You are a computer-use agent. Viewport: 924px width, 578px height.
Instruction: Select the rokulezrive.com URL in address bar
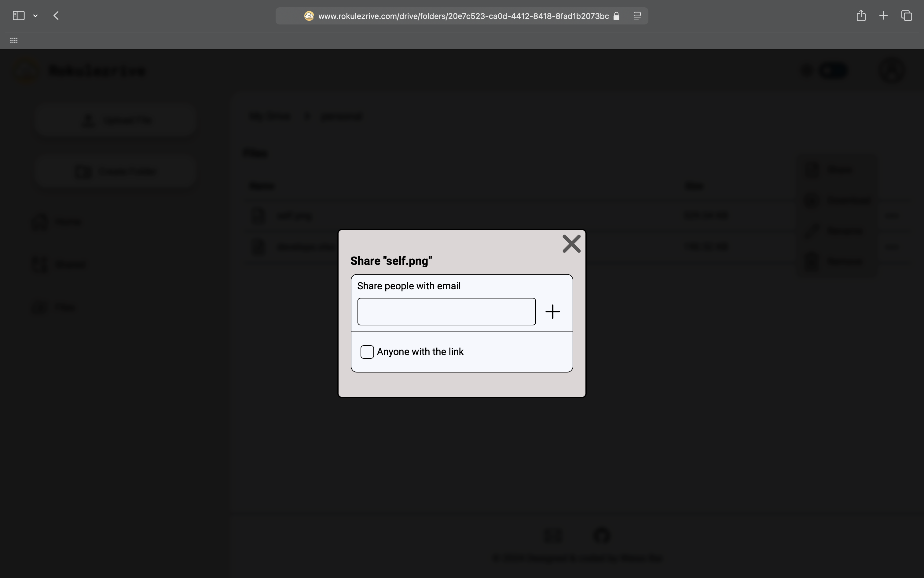(x=463, y=16)
